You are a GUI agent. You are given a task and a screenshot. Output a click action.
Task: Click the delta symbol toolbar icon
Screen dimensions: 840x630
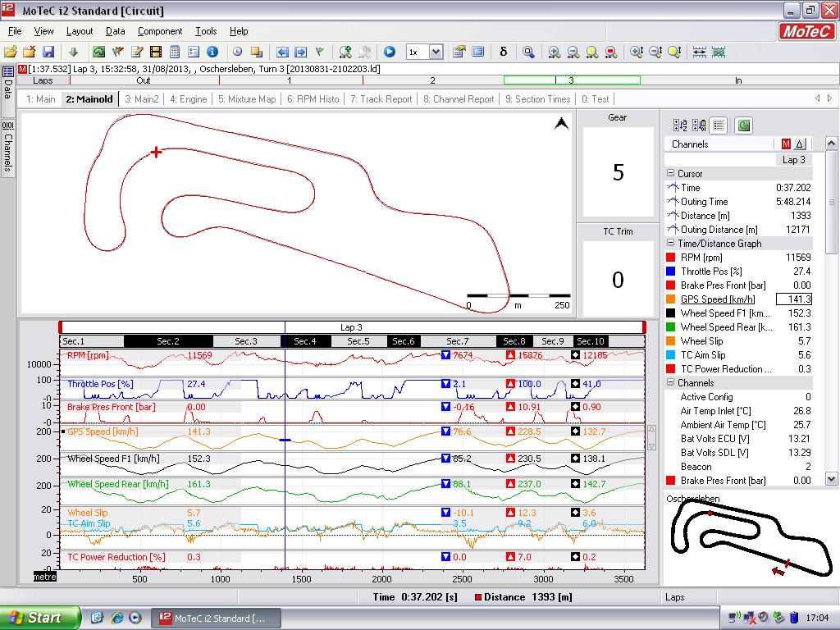(x=503, y=52)
